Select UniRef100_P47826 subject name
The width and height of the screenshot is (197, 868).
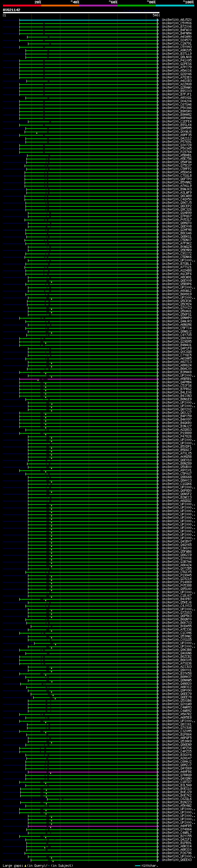[x=177, y=436]
